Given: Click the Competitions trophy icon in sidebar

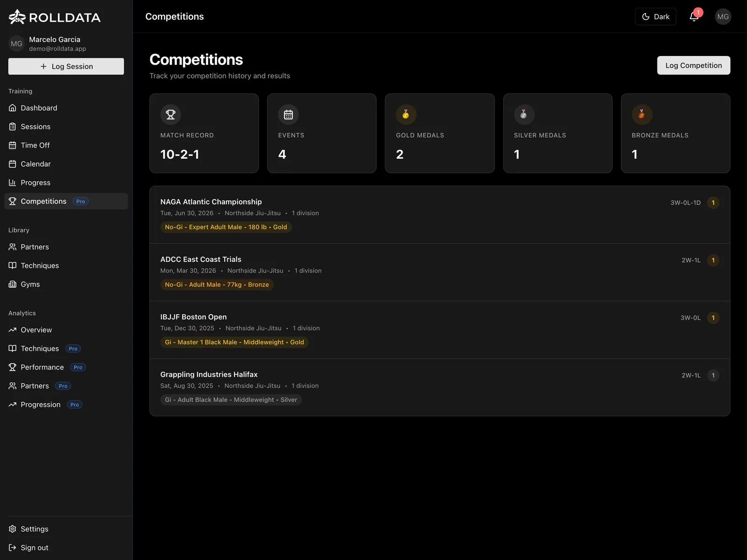Looking at the screenshot, I should tap(13, 201).
